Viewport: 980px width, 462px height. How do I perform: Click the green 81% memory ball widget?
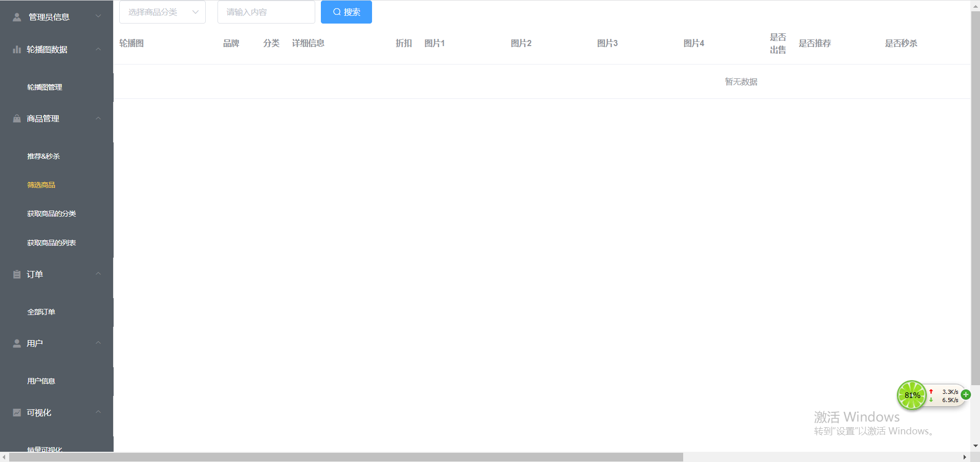pyautogui.click(x=912, y=395)
